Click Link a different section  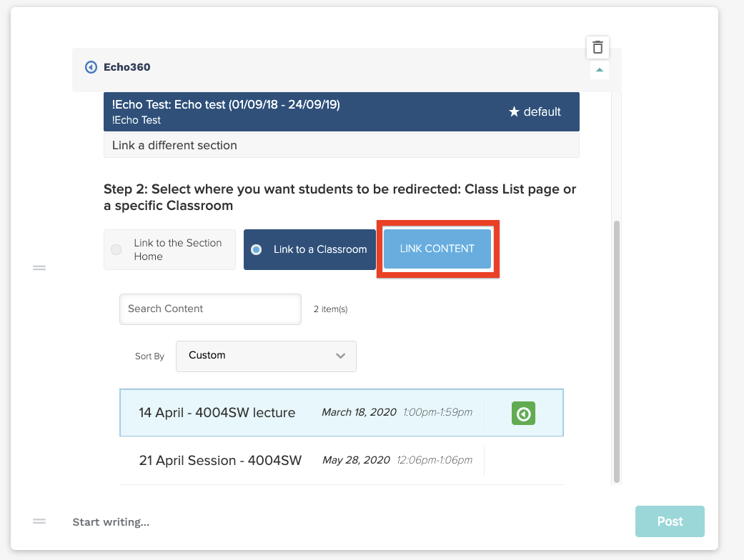(x=341, y=145)
